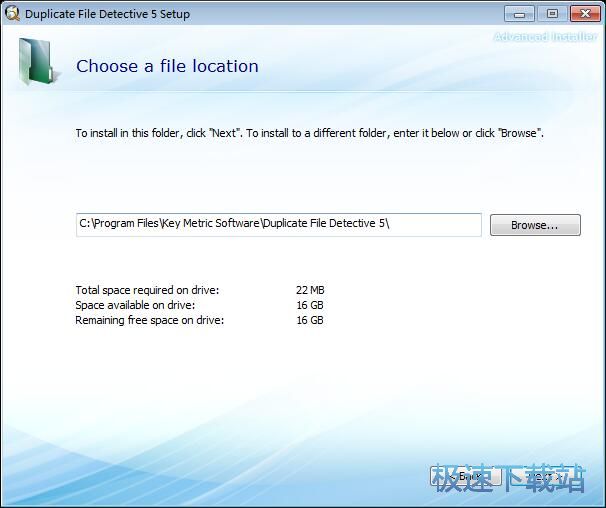Click the install folder path field
Screen dimensions: 606x508
pos(279,225)
